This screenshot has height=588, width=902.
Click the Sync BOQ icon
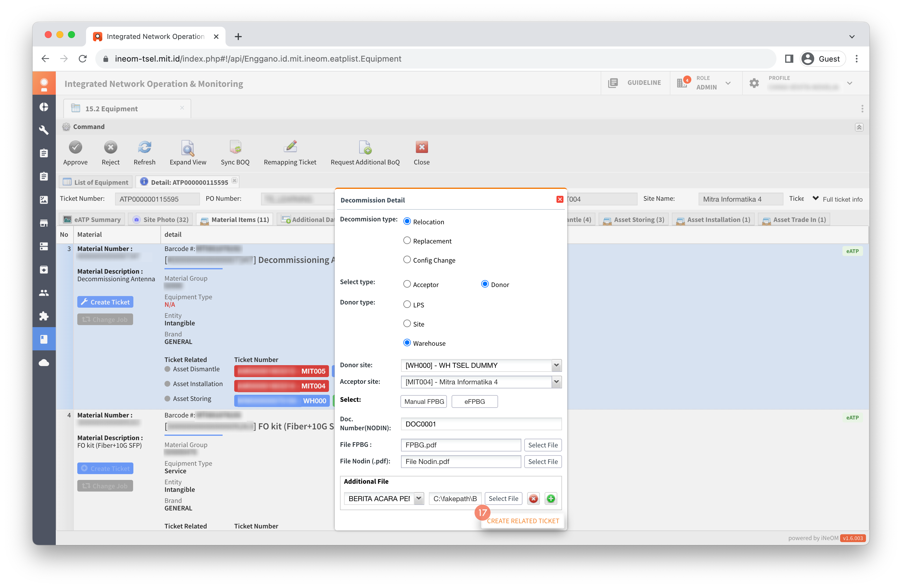click(235, 147)
